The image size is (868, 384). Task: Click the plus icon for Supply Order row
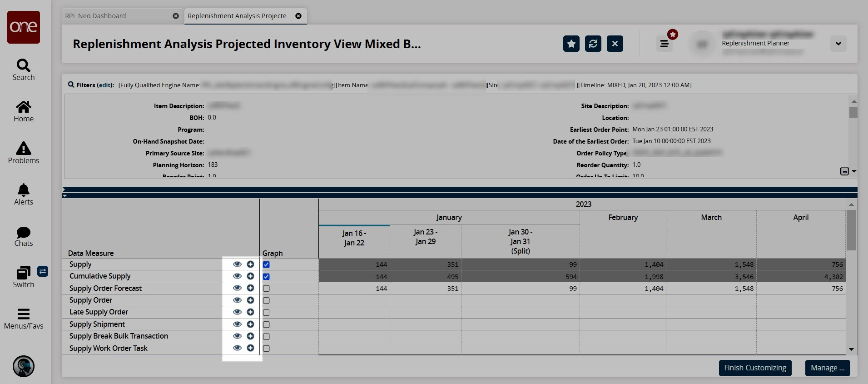coord(250,300)
